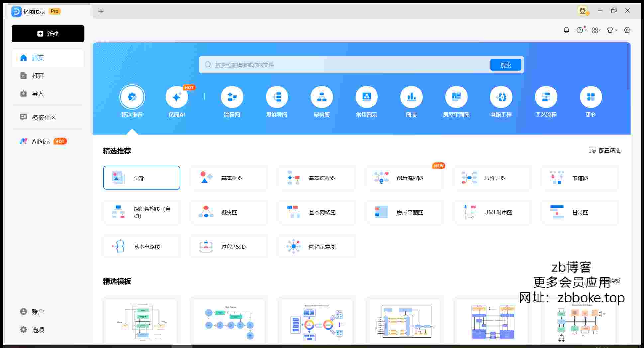Choose the 过程P&ID diagram card
Viewport: 644px width, 348px height.
[229, 246]
